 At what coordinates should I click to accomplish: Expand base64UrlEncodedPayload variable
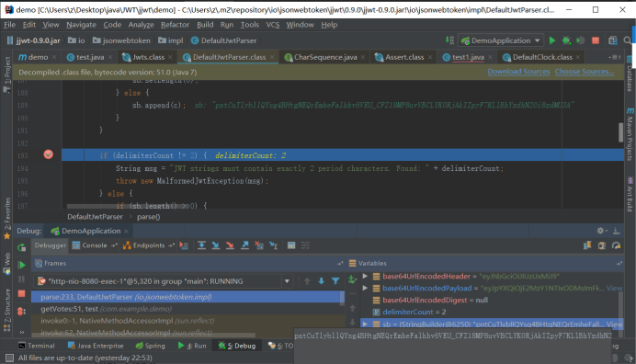365,288
